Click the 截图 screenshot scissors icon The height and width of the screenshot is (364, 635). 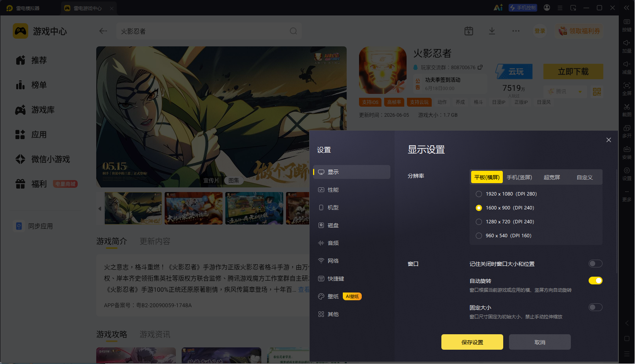click(627, 110)
